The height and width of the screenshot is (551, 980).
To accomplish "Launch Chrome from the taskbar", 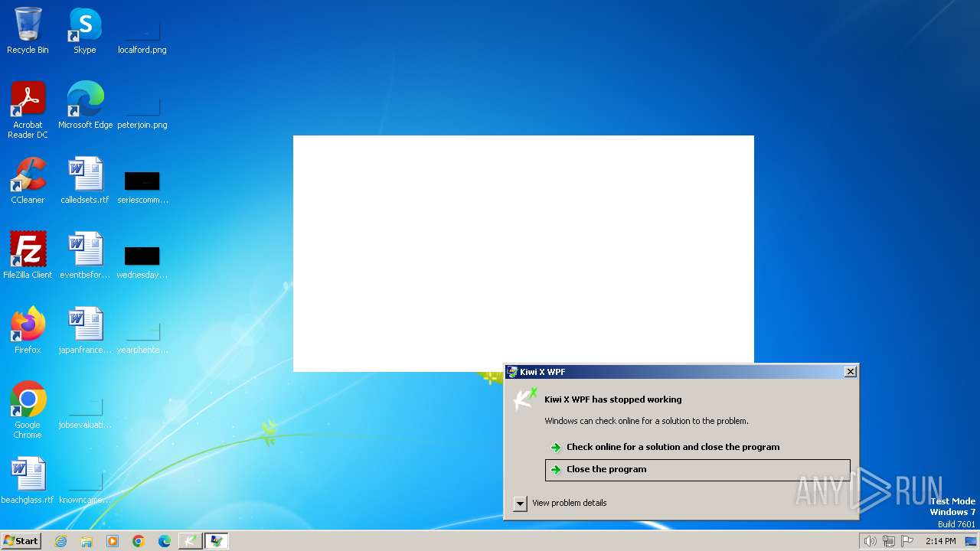I will pos(139,541).
